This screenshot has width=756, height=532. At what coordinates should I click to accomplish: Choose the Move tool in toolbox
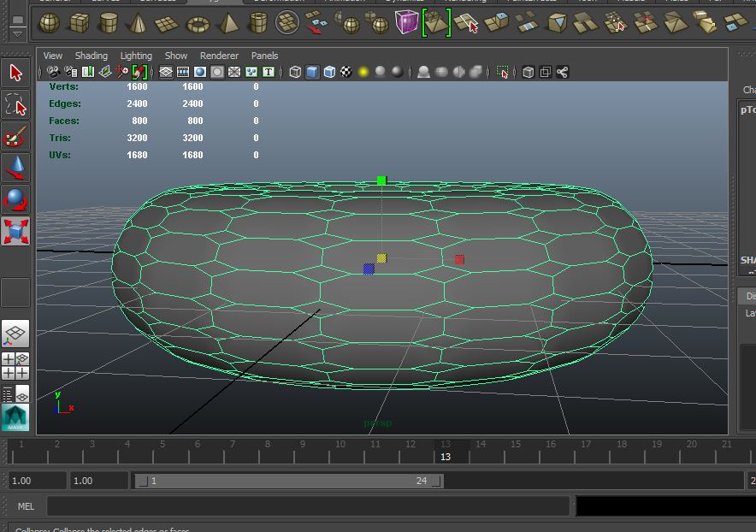coord(15,168)
